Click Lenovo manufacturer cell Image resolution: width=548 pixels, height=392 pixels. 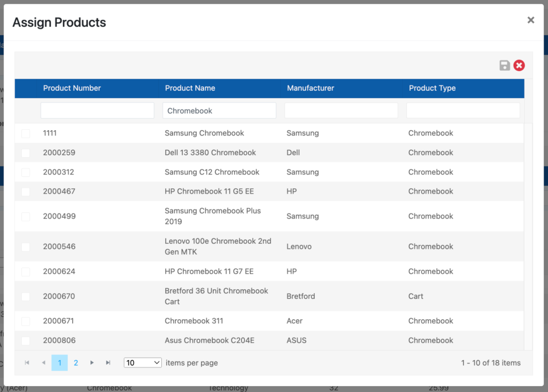(x=299, y=246)
